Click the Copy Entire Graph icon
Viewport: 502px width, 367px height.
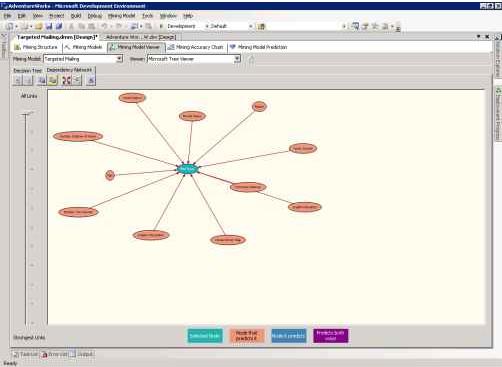click(x=53, y=80)
